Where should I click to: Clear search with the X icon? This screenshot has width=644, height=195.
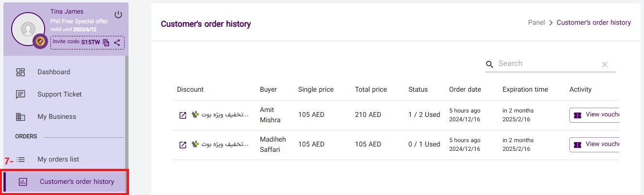click(605, 65)
